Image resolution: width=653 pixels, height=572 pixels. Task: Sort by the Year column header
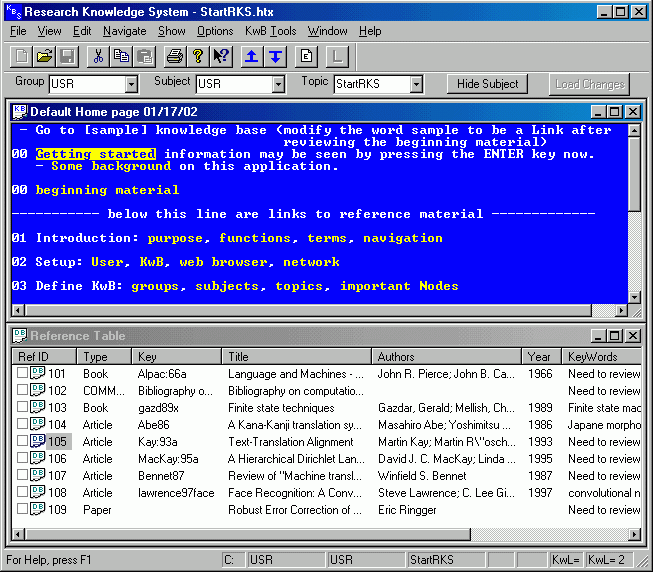[x=541, y=357]
